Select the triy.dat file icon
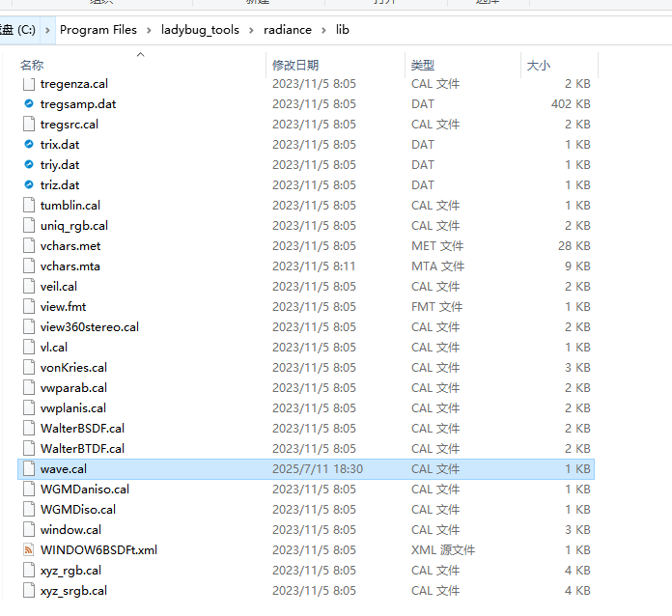672x616 pixels. [x=29, y=165]
